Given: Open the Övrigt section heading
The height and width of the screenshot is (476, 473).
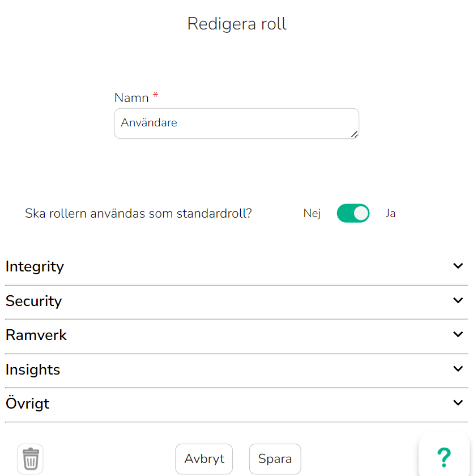Looking at the screenshot, I should (x=27, y=403).
